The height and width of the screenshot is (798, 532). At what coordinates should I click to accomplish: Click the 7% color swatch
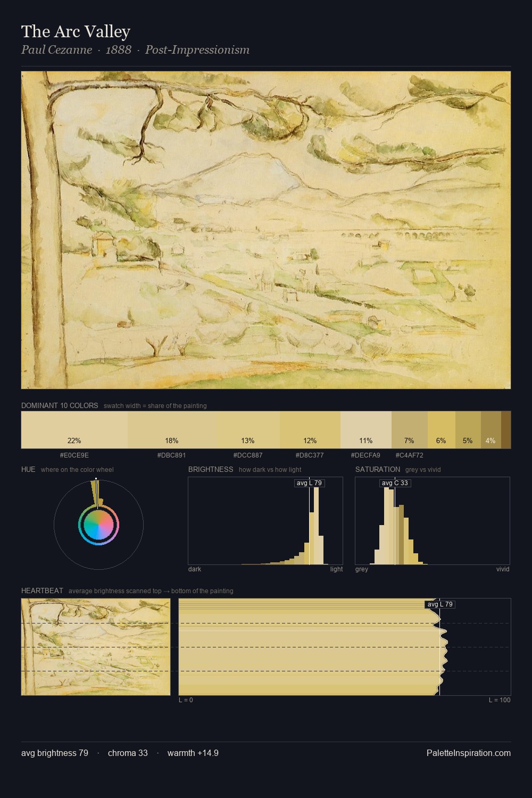(x=410, y=430)
